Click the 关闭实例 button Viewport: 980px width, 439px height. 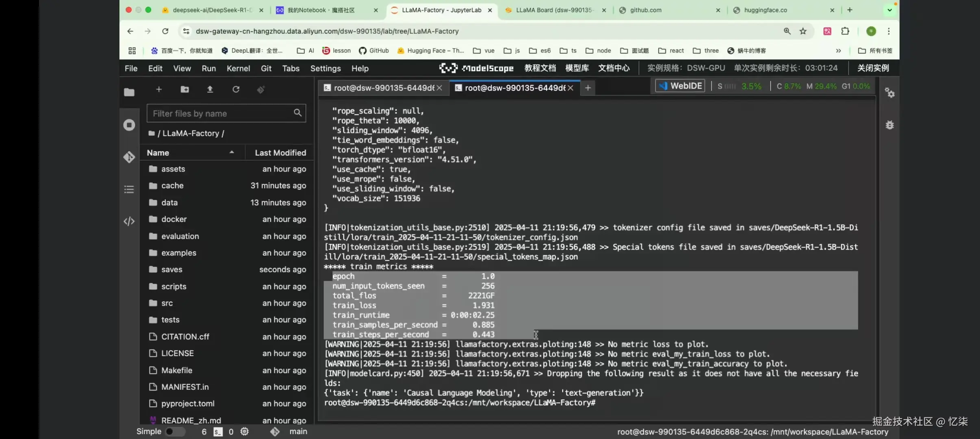[873, 68]
